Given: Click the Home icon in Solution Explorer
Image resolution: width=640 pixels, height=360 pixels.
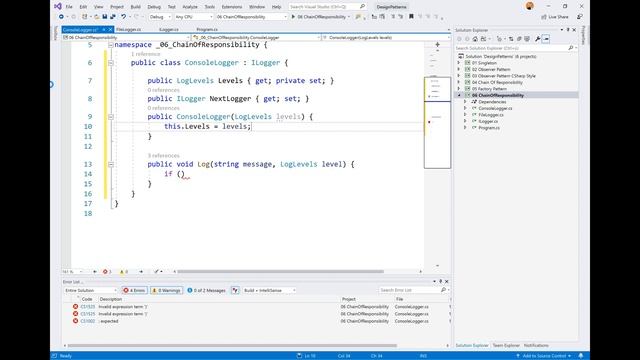Looking at the screenshot, I should tap(475, 39).
